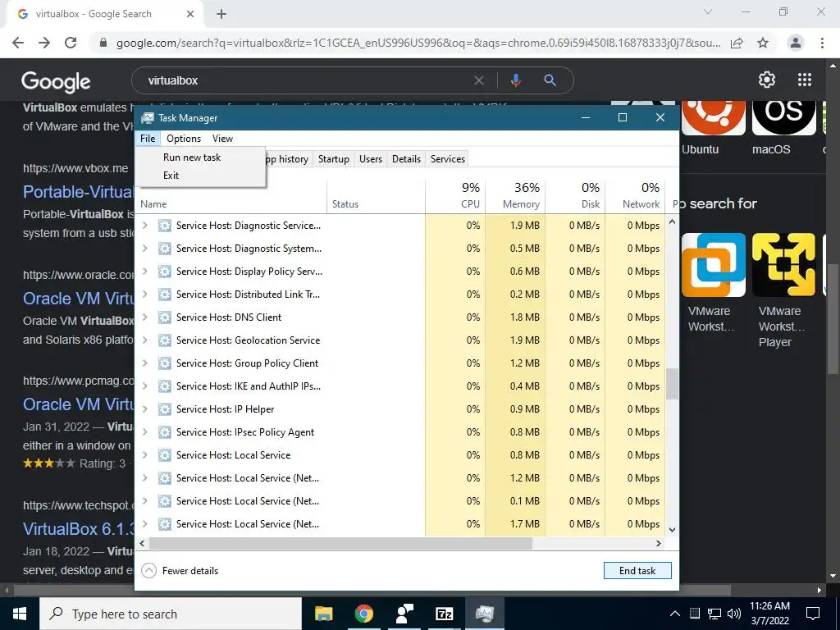840x630 pixels.
Task: Open the Chrome profile icon
Action: pos(796,43)
